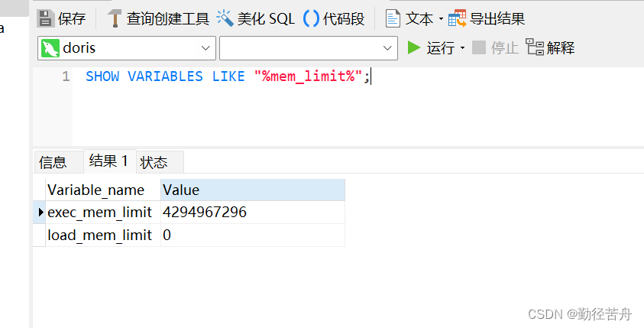Click 导出结果 export label
Screen dimensions: 644x328
[497, 19]
